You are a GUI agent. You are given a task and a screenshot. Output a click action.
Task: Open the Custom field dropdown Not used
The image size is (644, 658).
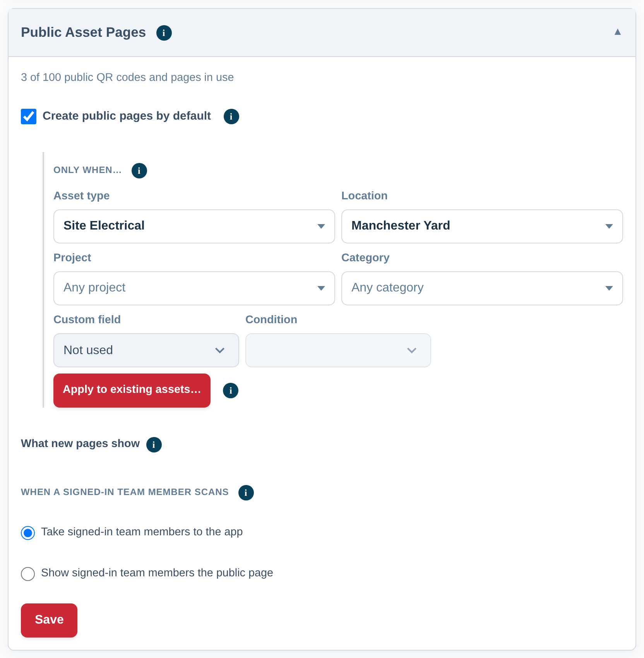pos(146,350)
